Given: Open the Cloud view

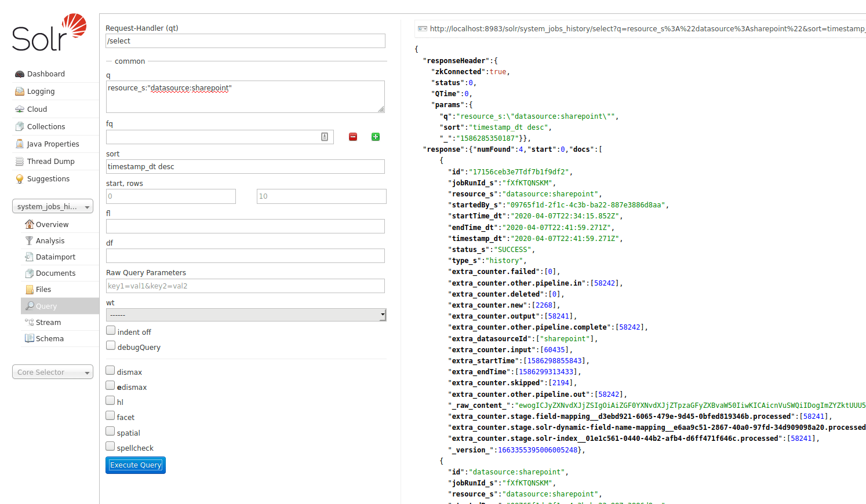Looking at the screenshot, I should [x=35, y=109].
